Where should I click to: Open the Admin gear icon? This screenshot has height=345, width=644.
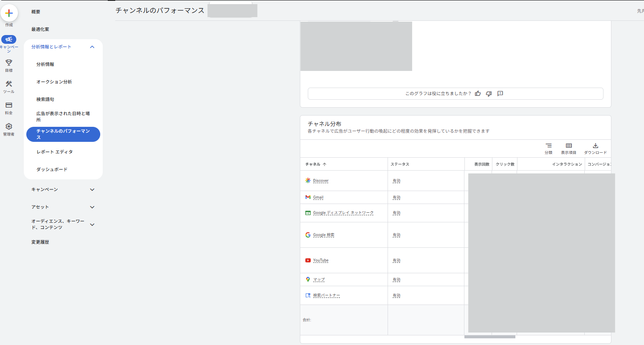pyautogui.click(x=9, y=126)
